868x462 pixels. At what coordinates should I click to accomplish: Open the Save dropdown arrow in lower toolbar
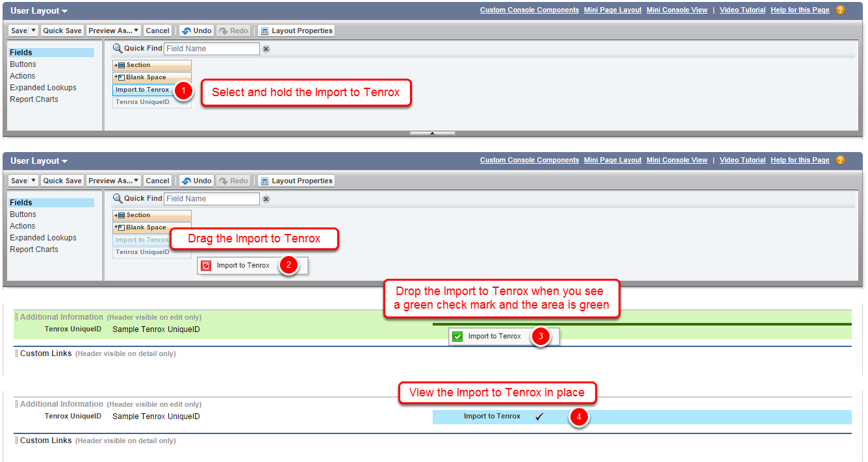coord(34,181)
